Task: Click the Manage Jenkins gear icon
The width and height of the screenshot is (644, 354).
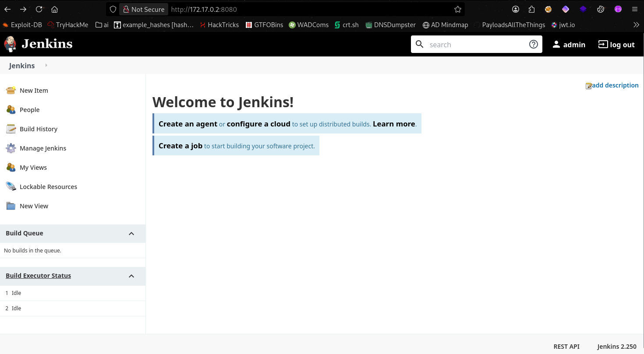Action: point(11,148)
